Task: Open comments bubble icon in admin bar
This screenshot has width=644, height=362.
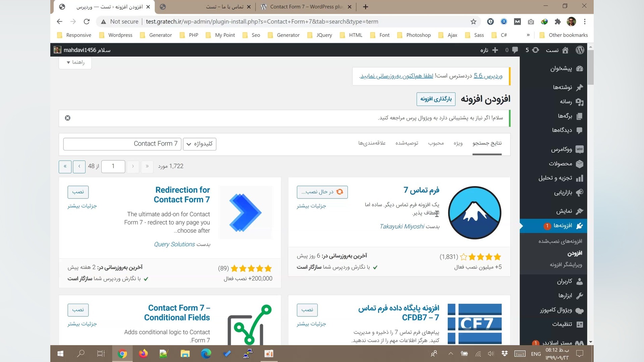Action: click(x=515, y=50)
